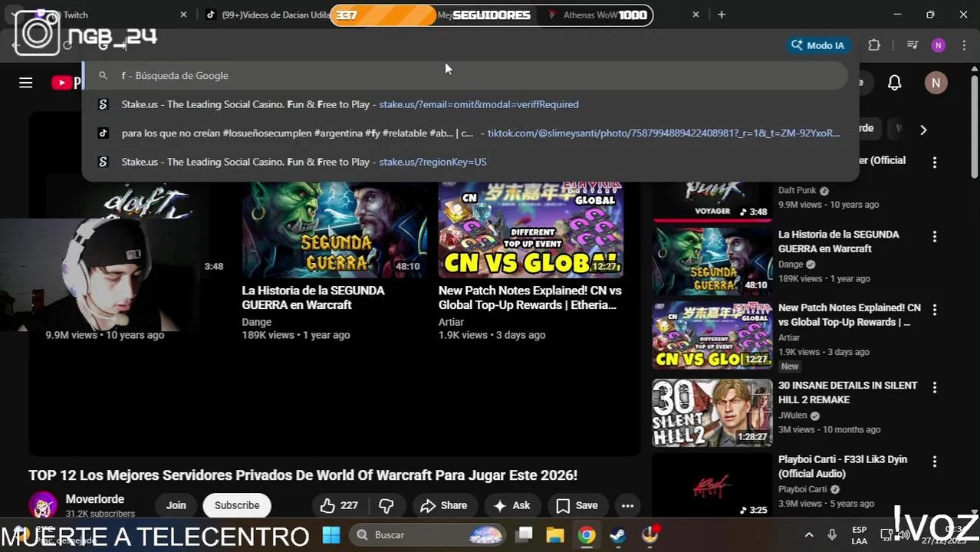Open File Explorer from taskbar
This screenshot has width=980, height=552.
(x=555, y=534)
